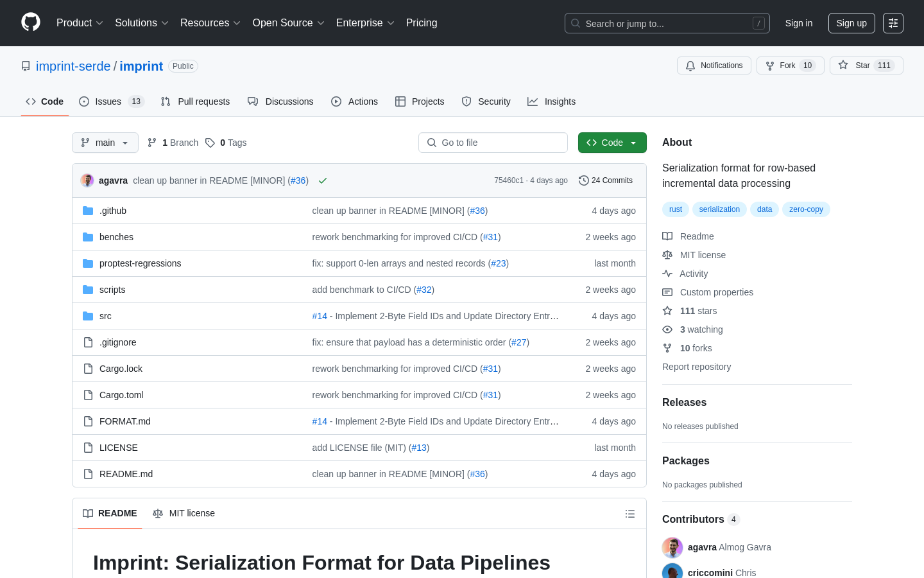Open the Discussions tab

(x=280, y=101)
